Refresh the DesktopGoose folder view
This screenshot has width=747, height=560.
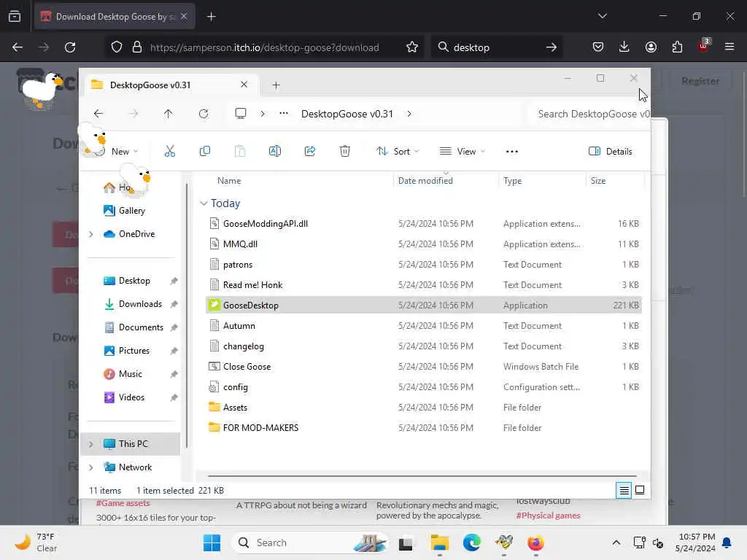[204, 114]
